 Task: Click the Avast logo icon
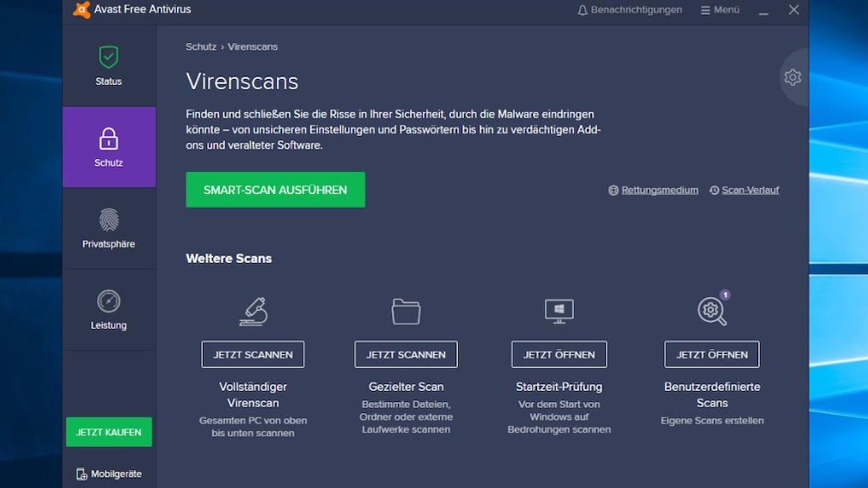82,9
